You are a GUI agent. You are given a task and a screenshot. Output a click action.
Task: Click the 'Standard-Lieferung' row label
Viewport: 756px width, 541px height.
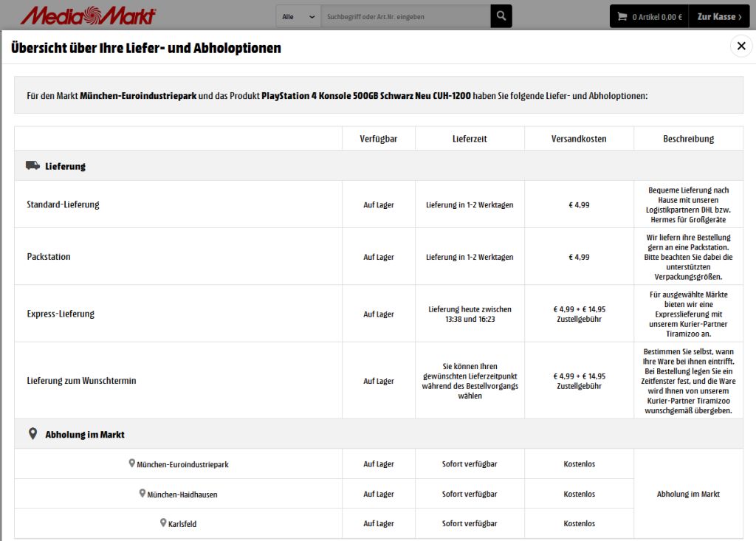63,204
